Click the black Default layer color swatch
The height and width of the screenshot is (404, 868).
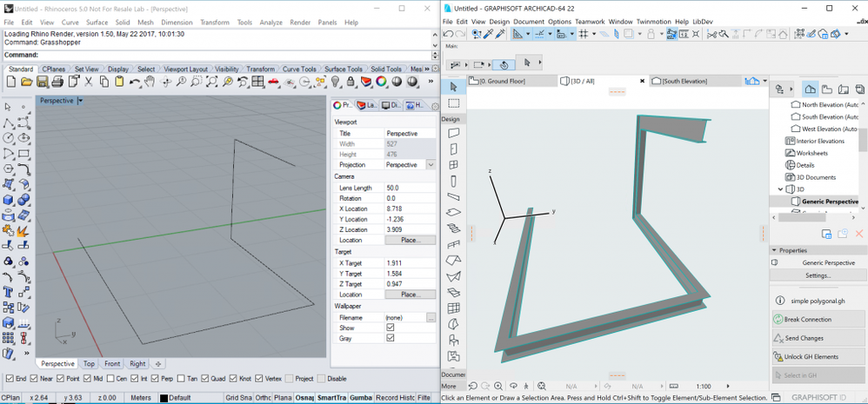point(162,398)
